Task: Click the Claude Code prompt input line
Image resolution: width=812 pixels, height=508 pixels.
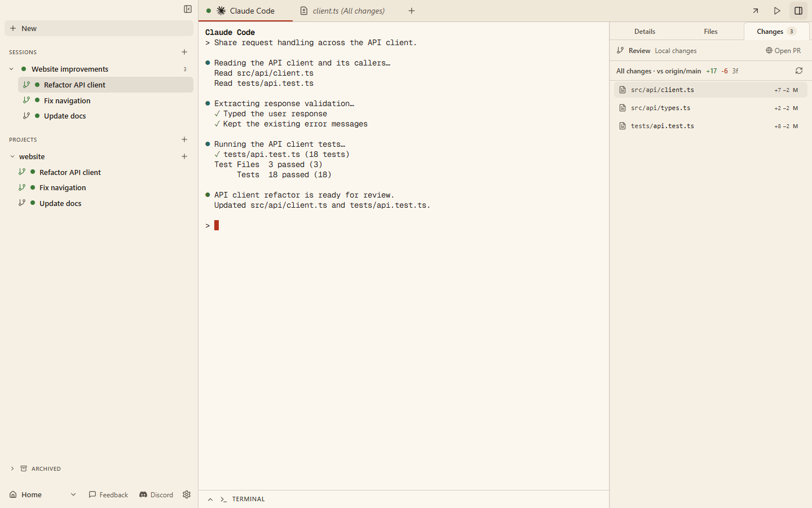Action: click(404, 225)
